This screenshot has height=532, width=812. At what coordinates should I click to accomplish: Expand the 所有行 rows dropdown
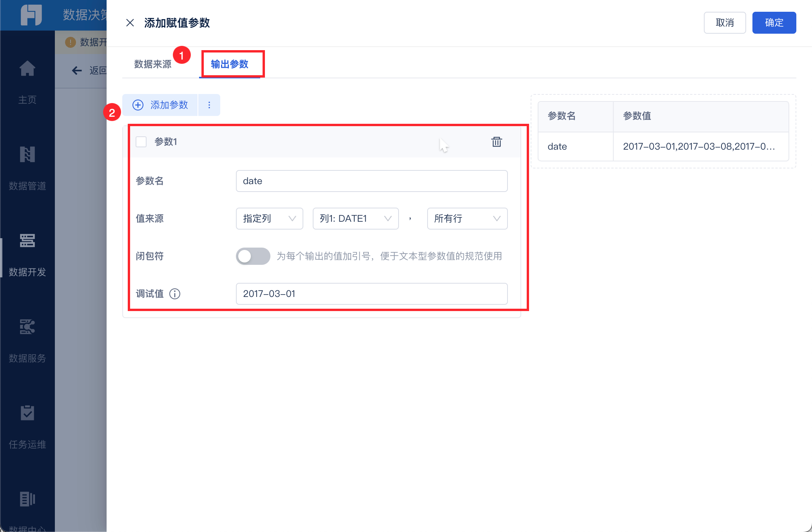[x=467, y=219]
